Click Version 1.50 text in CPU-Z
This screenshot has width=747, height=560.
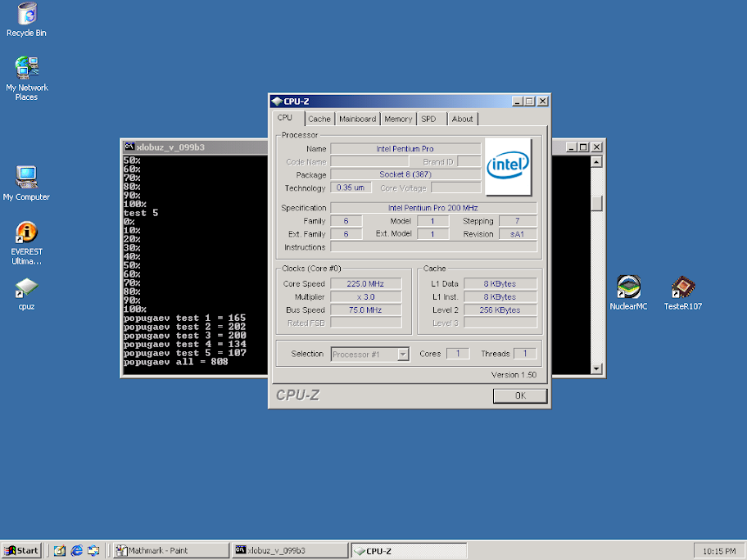click(514, 375)
